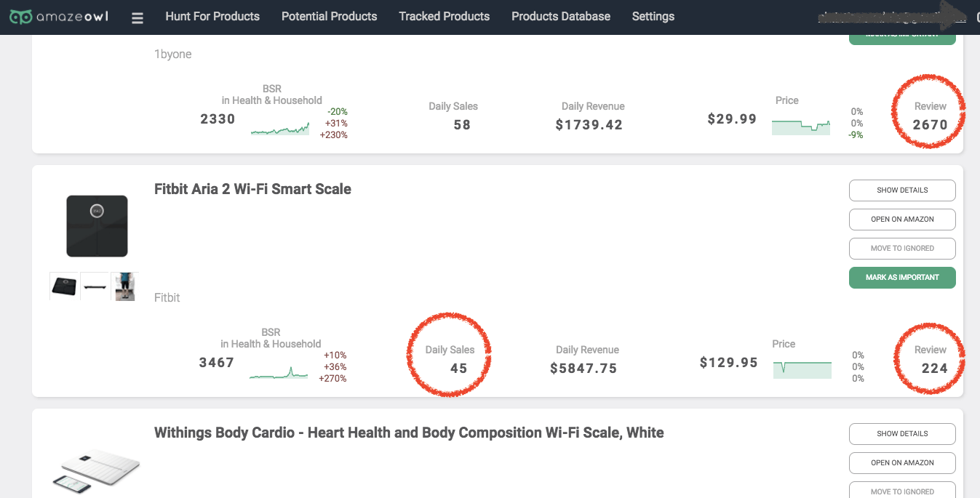Click Show Details for Fitbit Aria 2
Viewport: 980px width, 498px height.
pyautogui.click(x=902, y=190)
